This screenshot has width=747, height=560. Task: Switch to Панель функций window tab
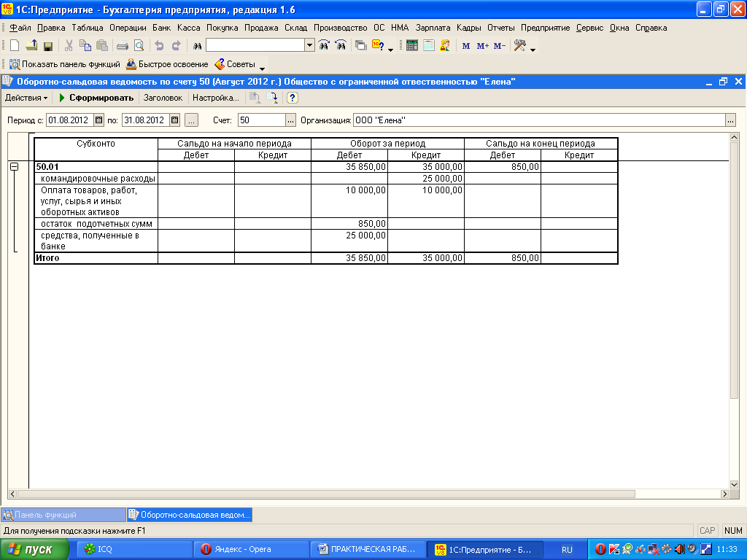[x=63, y=515]
